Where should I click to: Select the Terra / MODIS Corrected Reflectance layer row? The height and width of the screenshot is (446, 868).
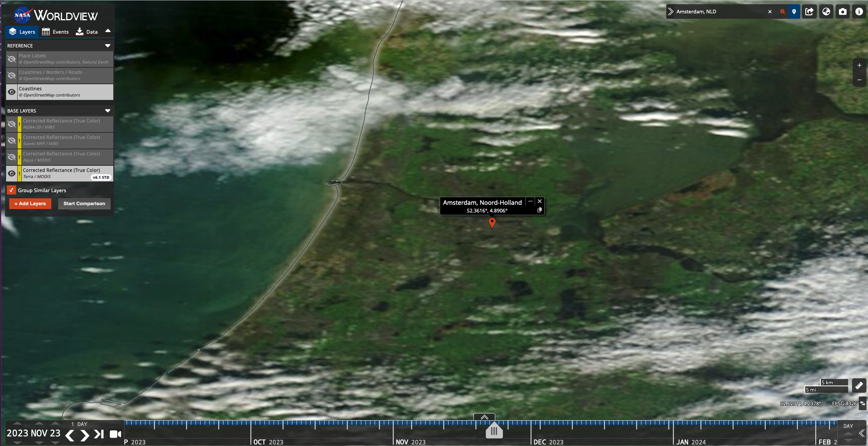(x=60, y=173)
